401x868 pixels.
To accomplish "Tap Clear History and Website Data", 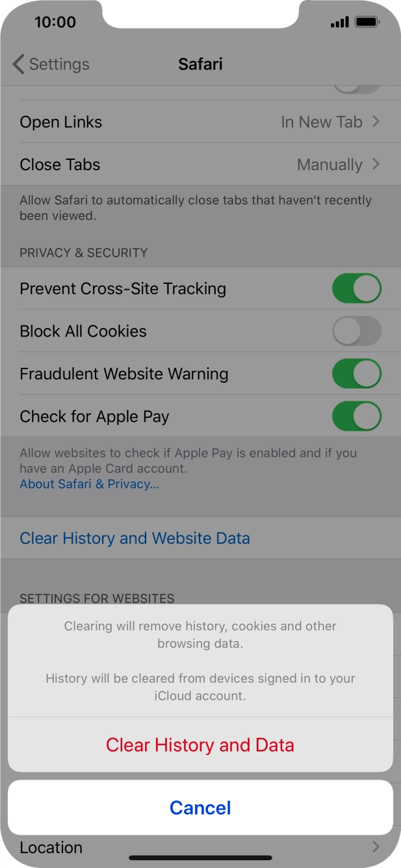I will click(135, 538).
